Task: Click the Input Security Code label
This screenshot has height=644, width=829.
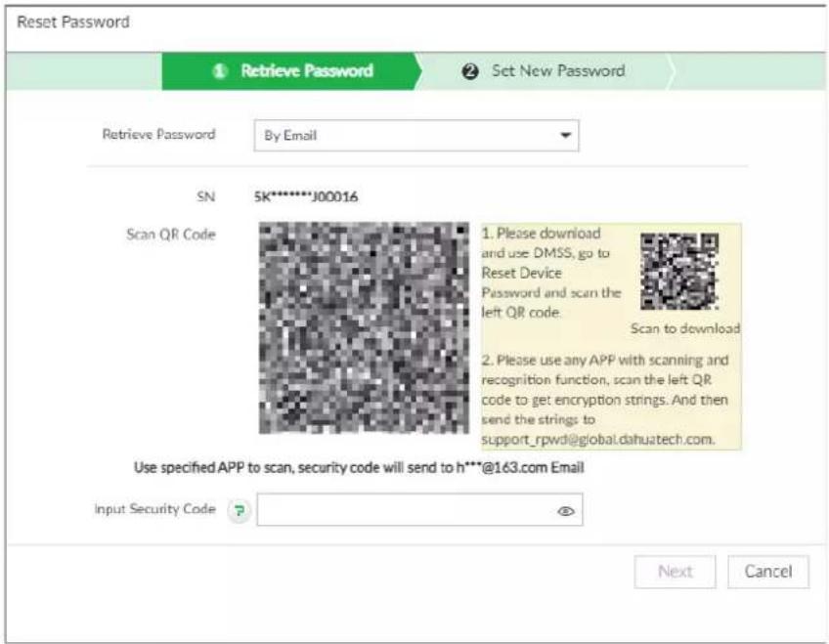Action: point(154,509)
